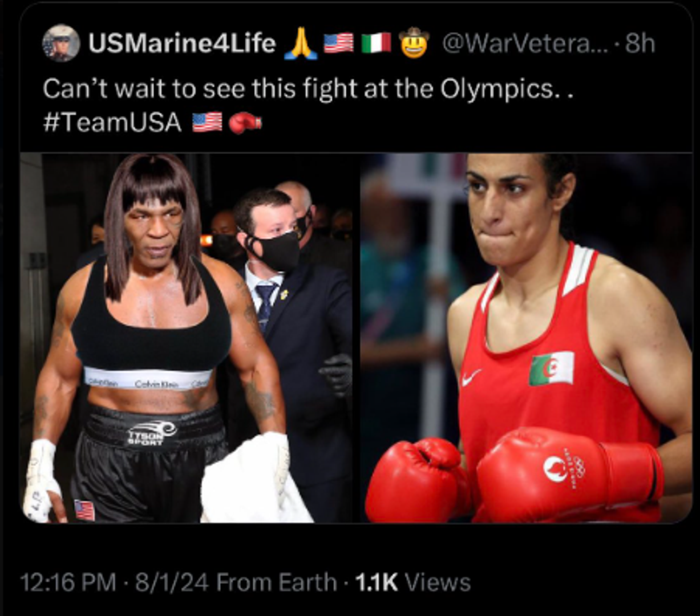Viewport: 700px width, 616px height.
Task: Click the USMarine4Life display name
Action: tap(181, 43)
